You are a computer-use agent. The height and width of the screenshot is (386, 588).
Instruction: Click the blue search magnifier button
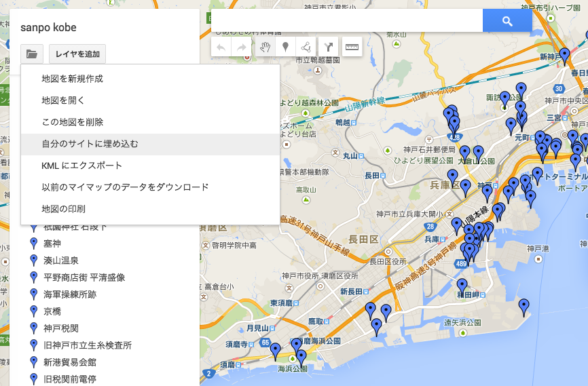tap(507, 21)
